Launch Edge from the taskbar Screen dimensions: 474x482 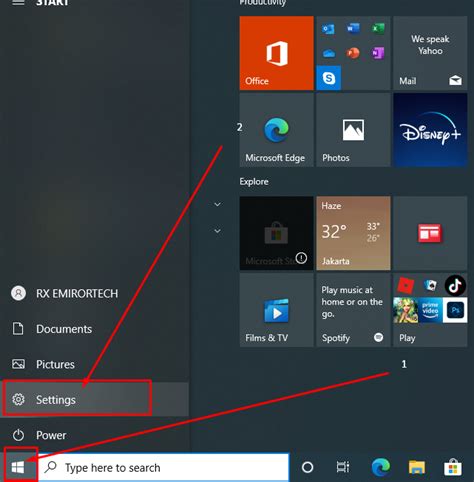pos(381,467)
